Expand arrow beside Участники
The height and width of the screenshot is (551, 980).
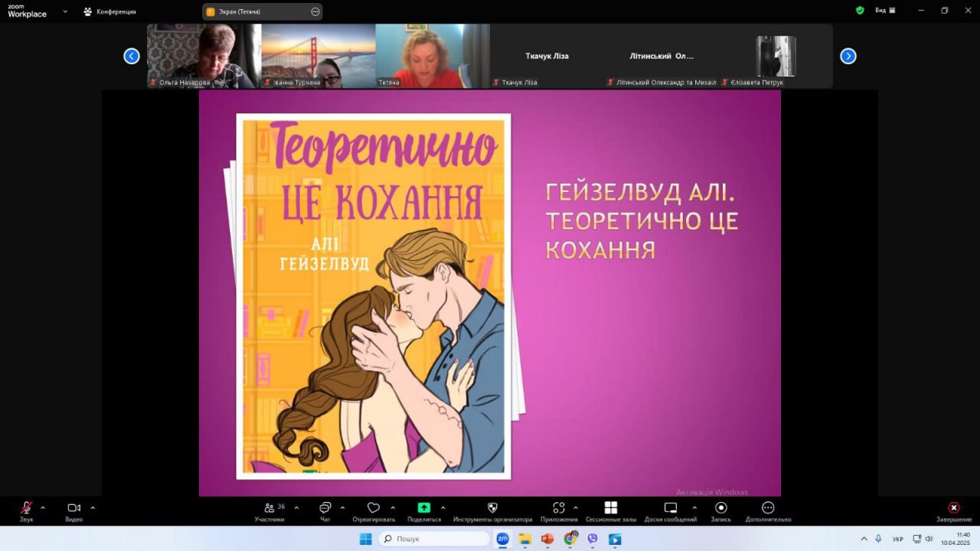pyautogui.click(x=296, y=507)
